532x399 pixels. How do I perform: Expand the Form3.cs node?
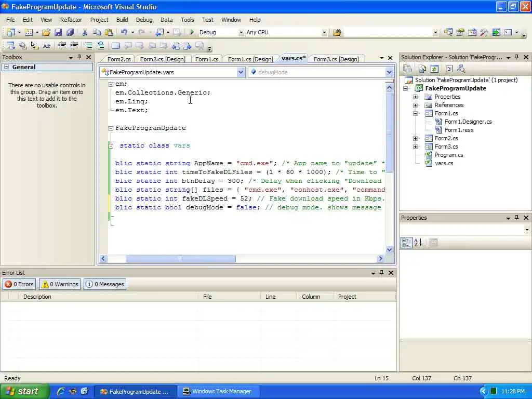415,147
